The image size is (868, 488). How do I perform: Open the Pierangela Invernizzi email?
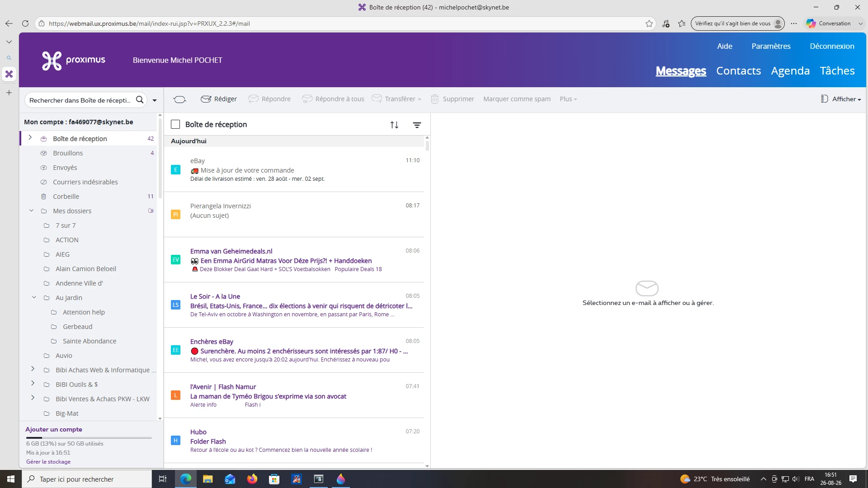pos(294,215)
